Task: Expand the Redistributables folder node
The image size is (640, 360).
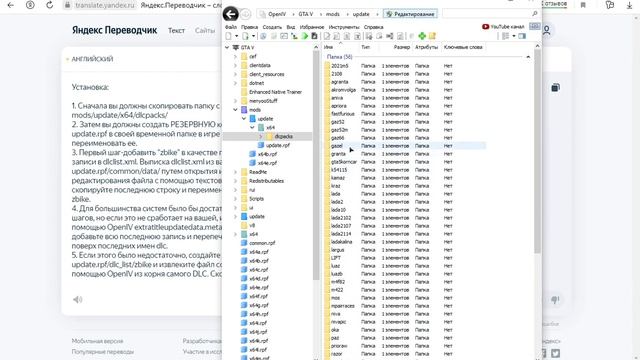Action: click(236, 181)
